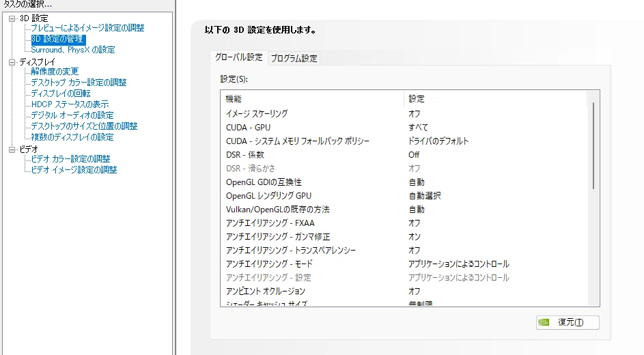Viewport: 644px width, 355px height.
Task: Open ビデオ カラー設定の調整 page
Action: 70,159
